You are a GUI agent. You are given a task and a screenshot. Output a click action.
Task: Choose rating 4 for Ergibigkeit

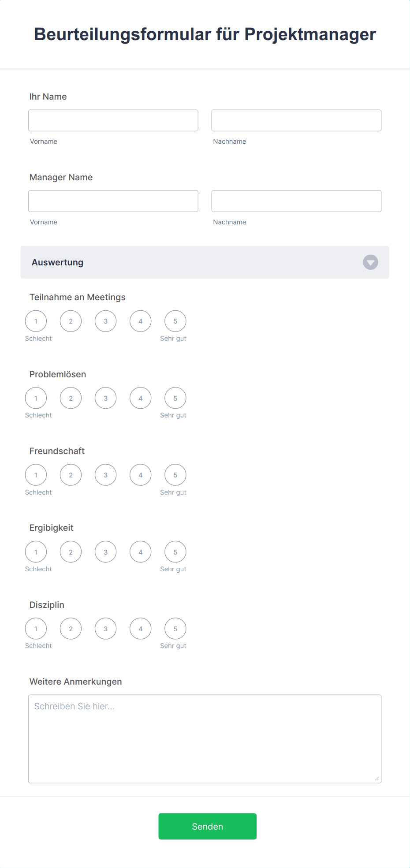point(140,552)
